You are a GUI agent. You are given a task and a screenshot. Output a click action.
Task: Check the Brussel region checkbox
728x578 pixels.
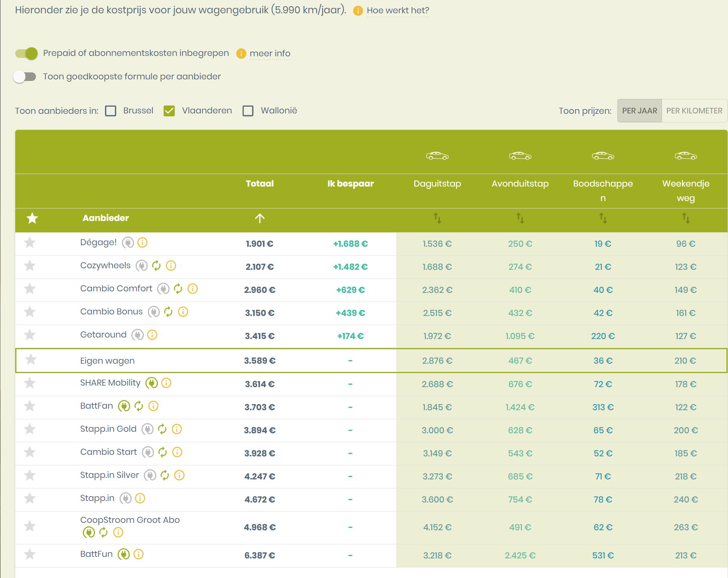[111, 111]
